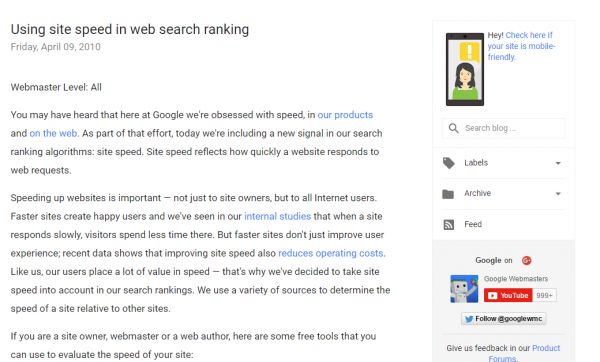Click the Google Webmasters robot avatar
The height and width of the screenshot is (362, 600).
click(x=464, y=289)
